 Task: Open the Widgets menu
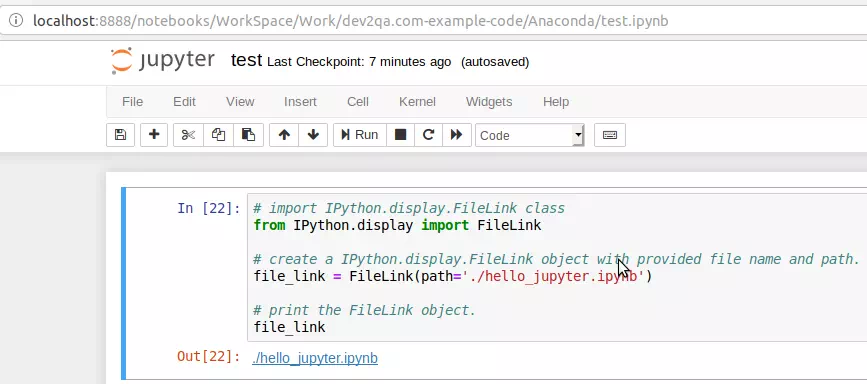pyautogui.click(x=489, y=102)
